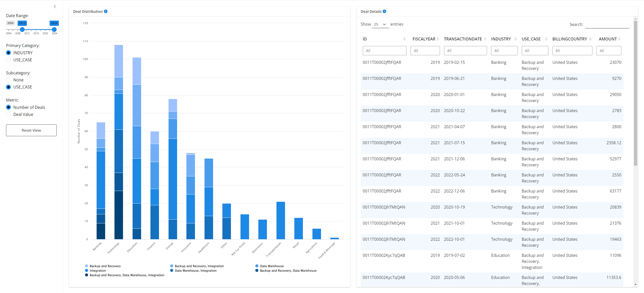Click the TRANSACTIONDATE column filter box
This screenshot has height=293, width=644.
(465, 51)
